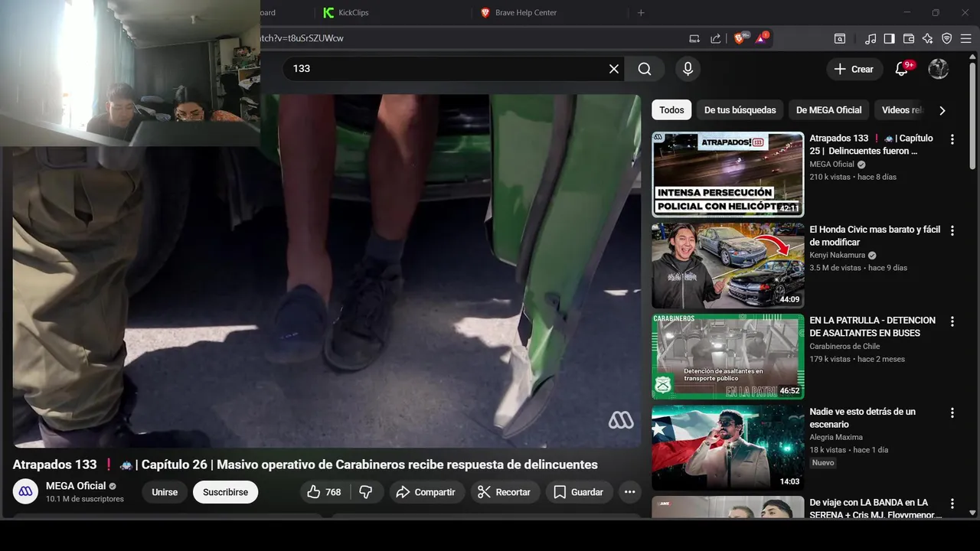Open options for EN LA PATRULLA video
This screenshot has width=980, height=551.
952,321
